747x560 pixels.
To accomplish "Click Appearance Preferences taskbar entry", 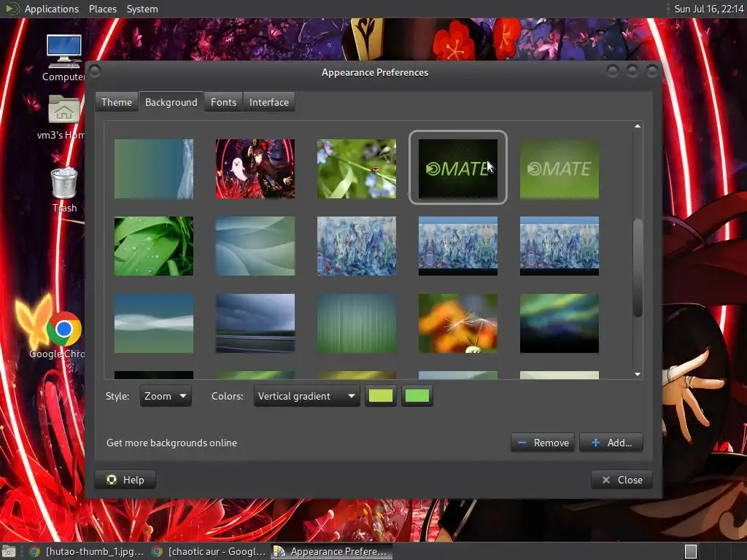I will [x=332, y=551].
